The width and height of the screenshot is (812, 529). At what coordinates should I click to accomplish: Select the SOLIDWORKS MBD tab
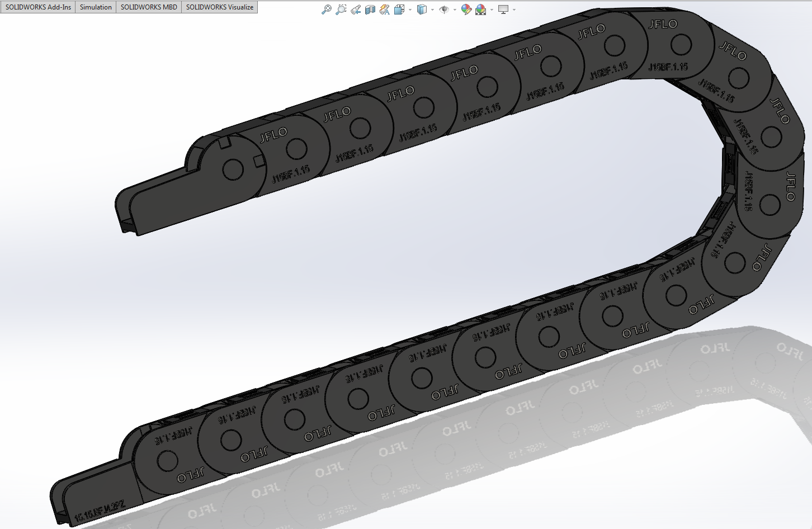coord(149,7)
